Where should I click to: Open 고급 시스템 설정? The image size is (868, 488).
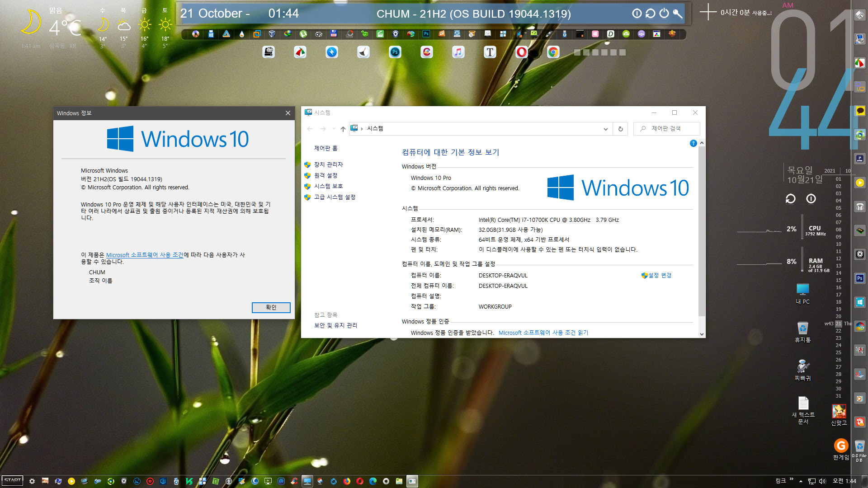click(x=335, y=197)
